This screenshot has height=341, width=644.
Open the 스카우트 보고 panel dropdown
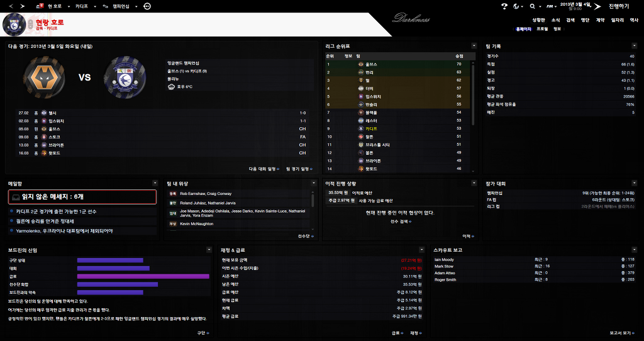(x=634, y=250)
